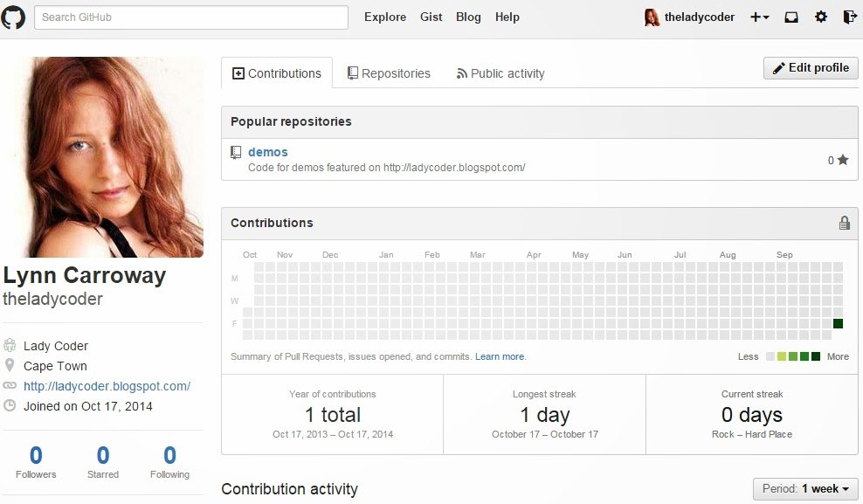Viewport: 863px width, 504px height.
Task: Click the GitHub octocat logo
Action: pyautogui.click(x=14, y=17)
